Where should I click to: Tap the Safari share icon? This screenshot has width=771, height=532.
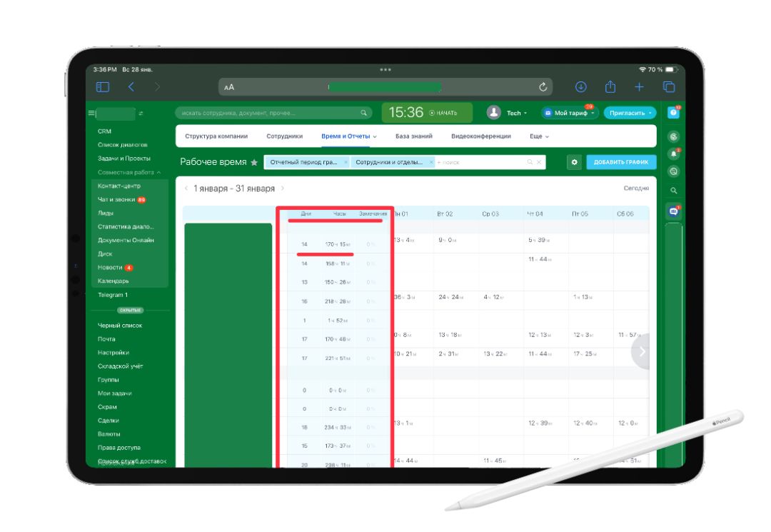click(610, 86)
